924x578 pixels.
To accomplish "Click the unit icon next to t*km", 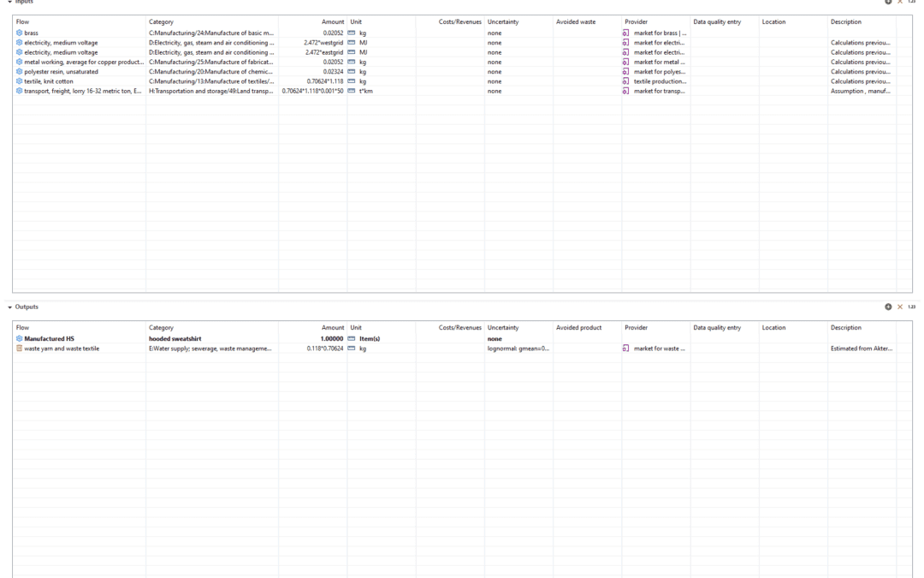I will click(x=352, y=91).
